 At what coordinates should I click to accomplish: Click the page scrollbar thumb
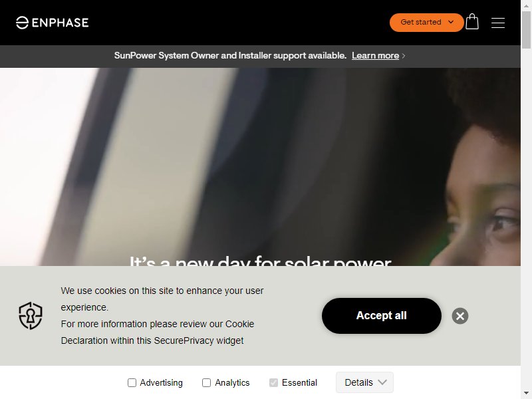tap(526, 30)
